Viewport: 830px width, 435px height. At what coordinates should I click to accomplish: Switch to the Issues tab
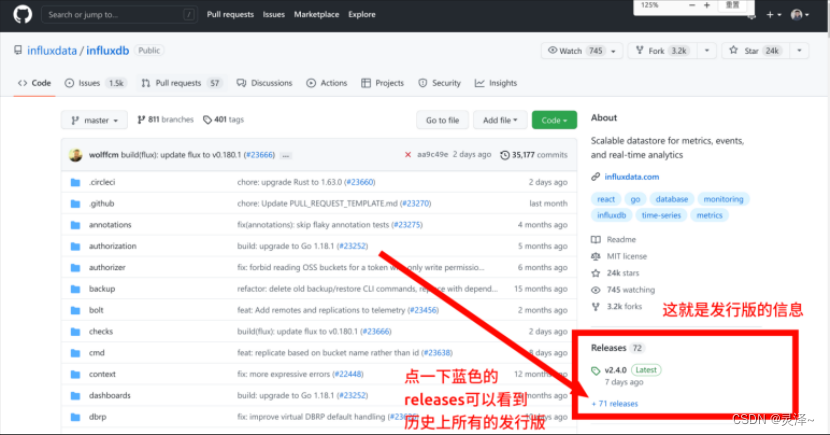tap(94, 83)
